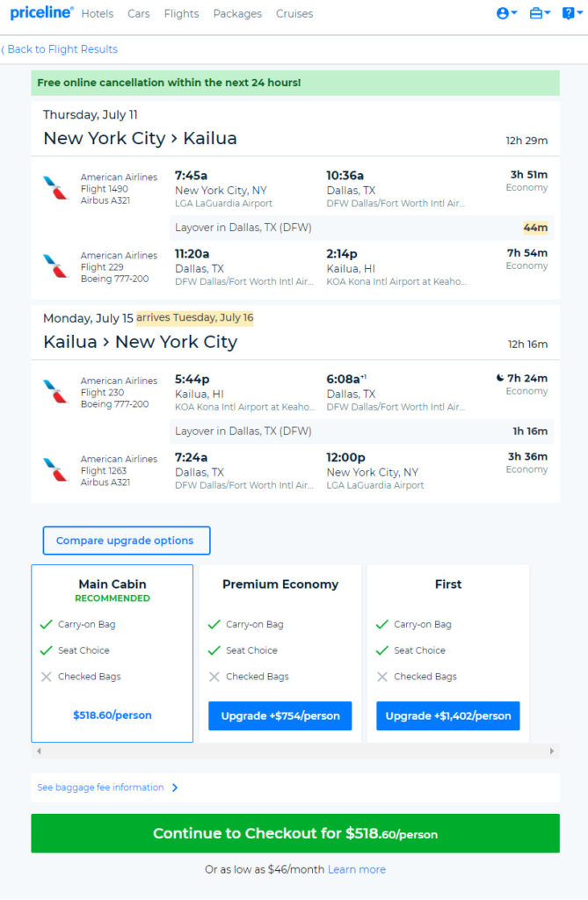Click the priceline logo
588x900 pixels.
click(x=41, y=12)
